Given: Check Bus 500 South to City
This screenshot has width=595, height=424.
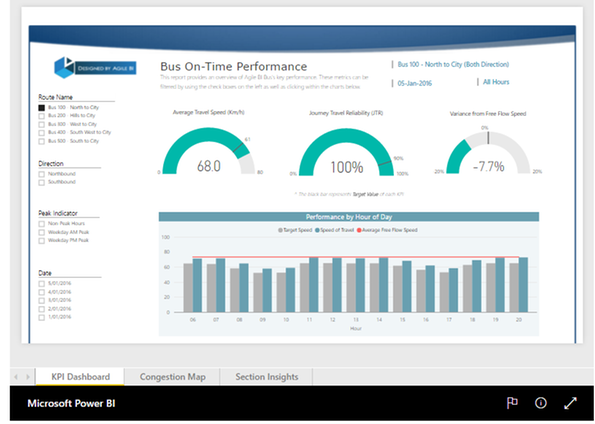Looking at the screenshot, I should (x=42, y=141).
